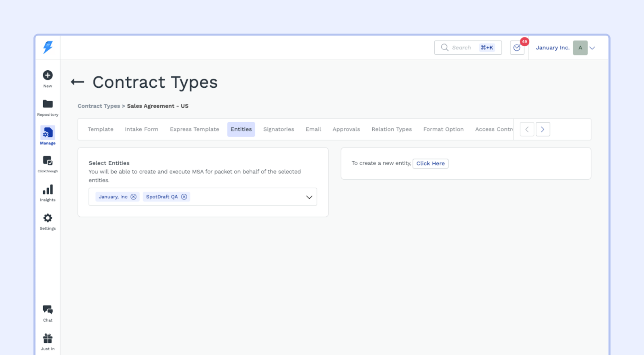
Task: Remove the January, Inc entity chip
Action: pyautogui.click(x=134, y=197)
